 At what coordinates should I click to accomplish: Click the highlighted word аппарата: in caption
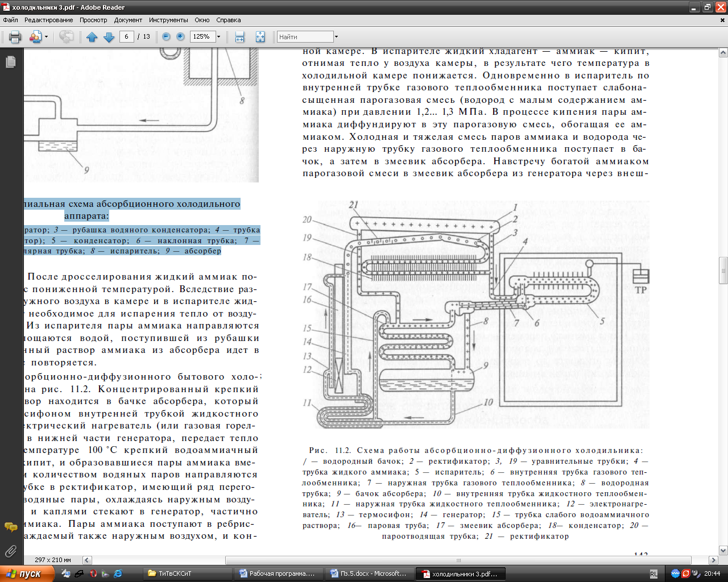[86, 216]
